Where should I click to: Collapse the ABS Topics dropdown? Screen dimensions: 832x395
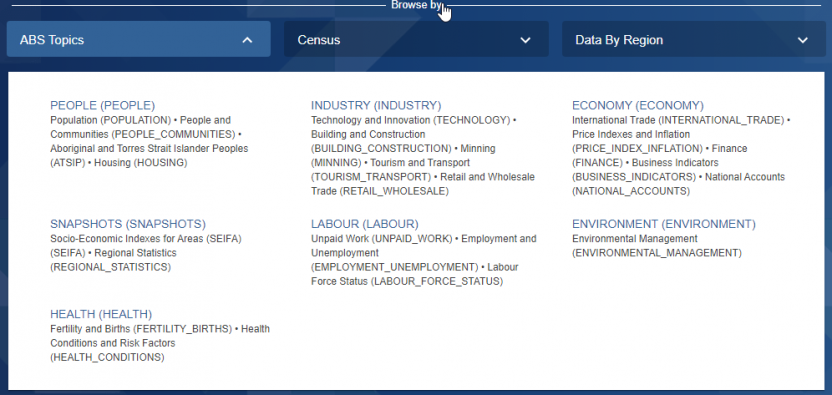tap(138, 39)
